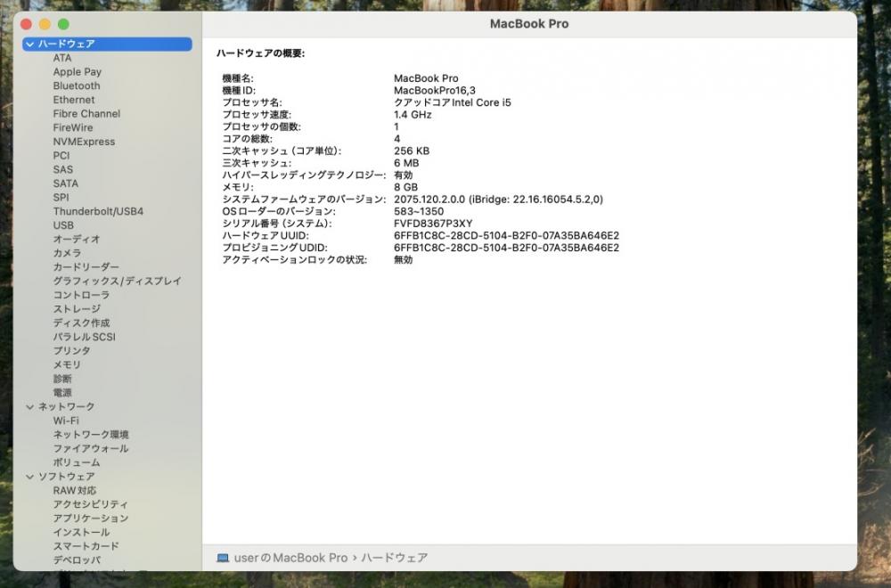Viewport: 891px width, 588px height.
Task: Select FireWire in the sidebar
Action: pos(73,127)
